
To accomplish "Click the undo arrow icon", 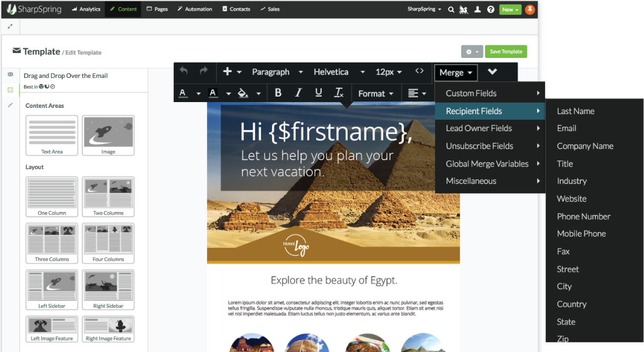I will (184, 71).
